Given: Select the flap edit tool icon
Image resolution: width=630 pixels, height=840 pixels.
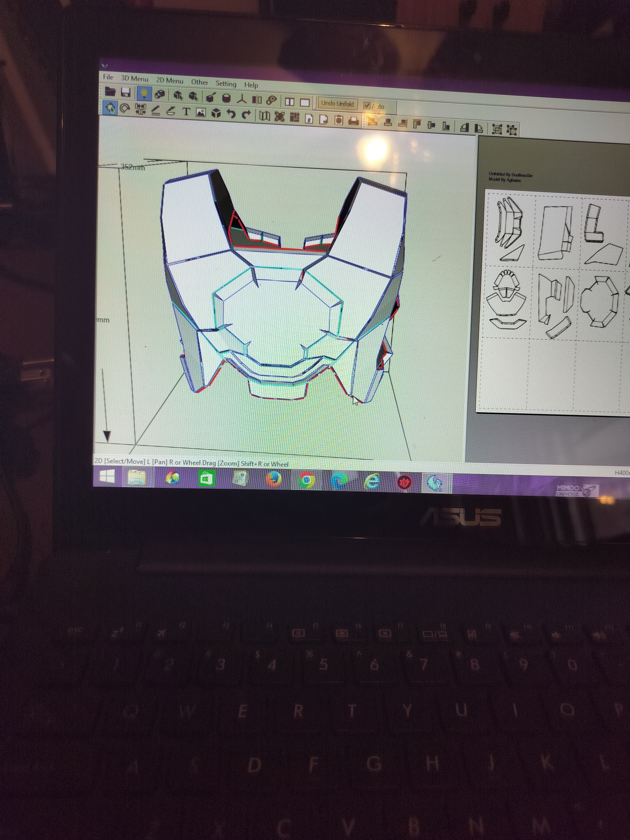Looking at the screenshot, I should click(x=171, y=111).
